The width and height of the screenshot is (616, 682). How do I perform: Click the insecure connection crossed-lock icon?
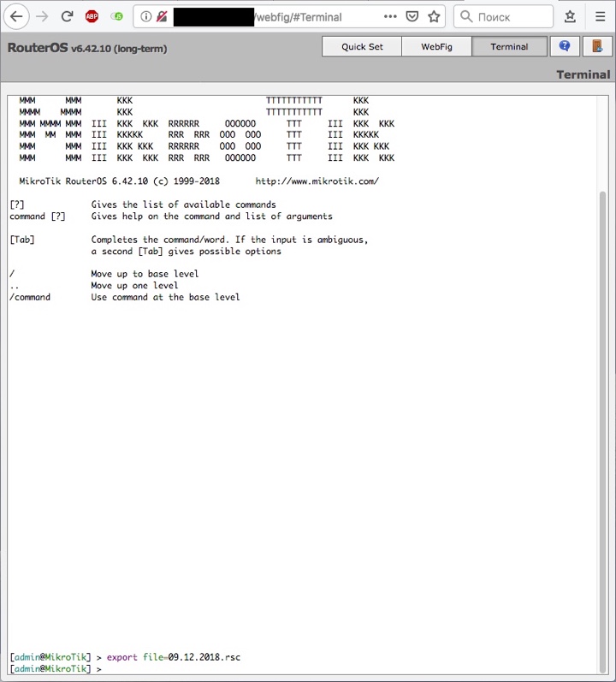(162, 17)
